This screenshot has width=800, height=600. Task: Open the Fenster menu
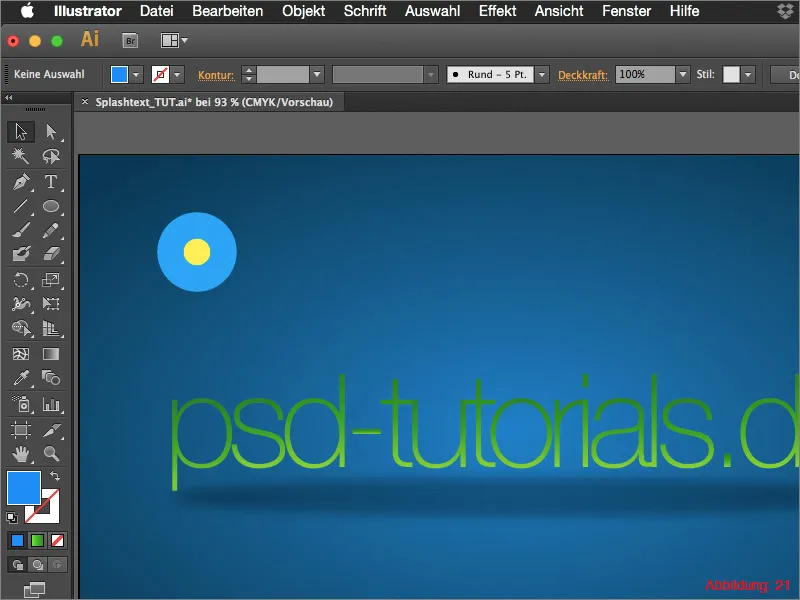point(627,11)
